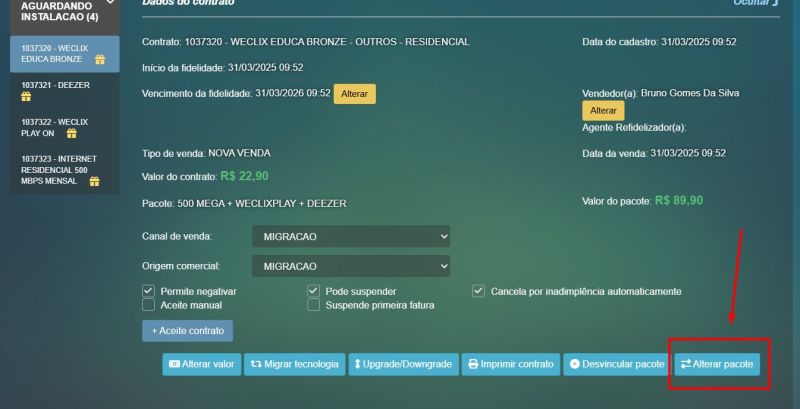Enable the Aceite manual checkbox

coord(149,305)
